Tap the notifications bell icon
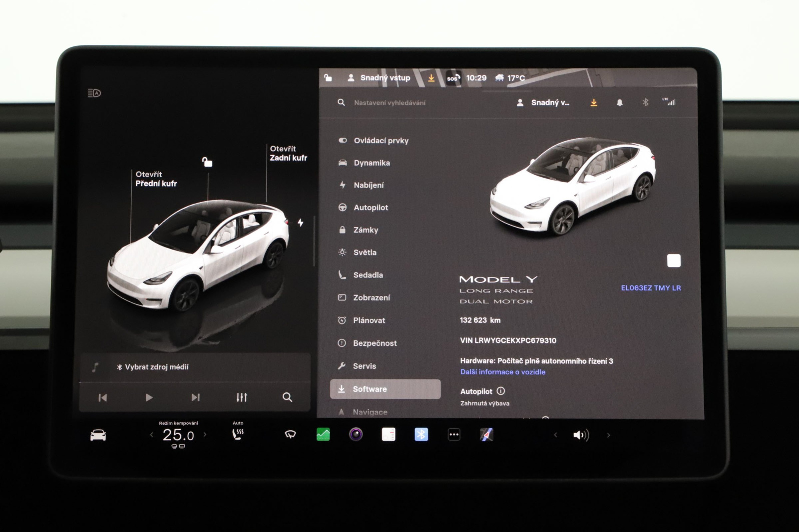The height and width of the screenshot is (532, 799). [x=619, y=103]
